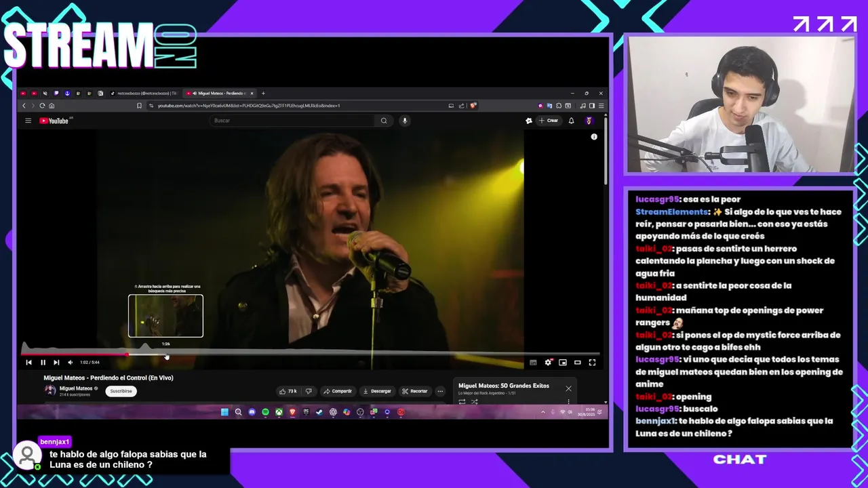
Task: Toggle the browser sidebar panel
Action: pos(591,106)
